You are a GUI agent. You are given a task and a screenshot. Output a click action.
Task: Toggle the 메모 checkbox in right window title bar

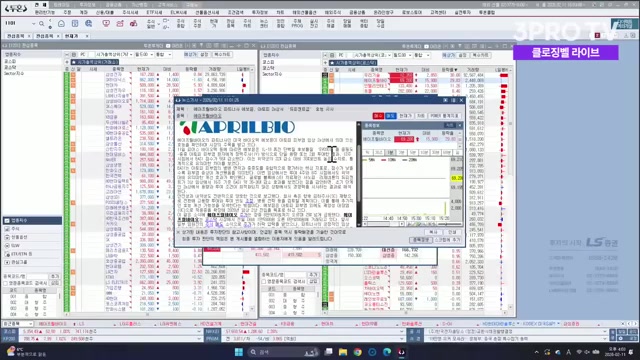(x=427, y=47)
